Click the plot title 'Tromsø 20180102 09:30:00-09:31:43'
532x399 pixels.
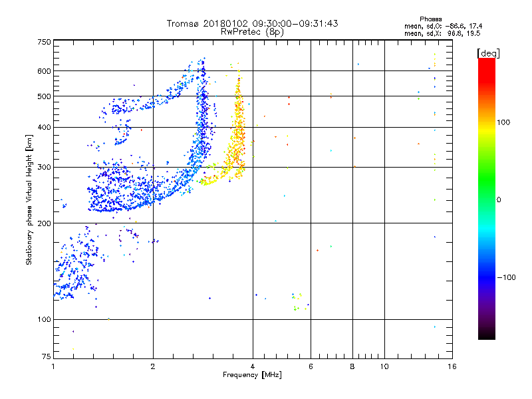point(252,23)
